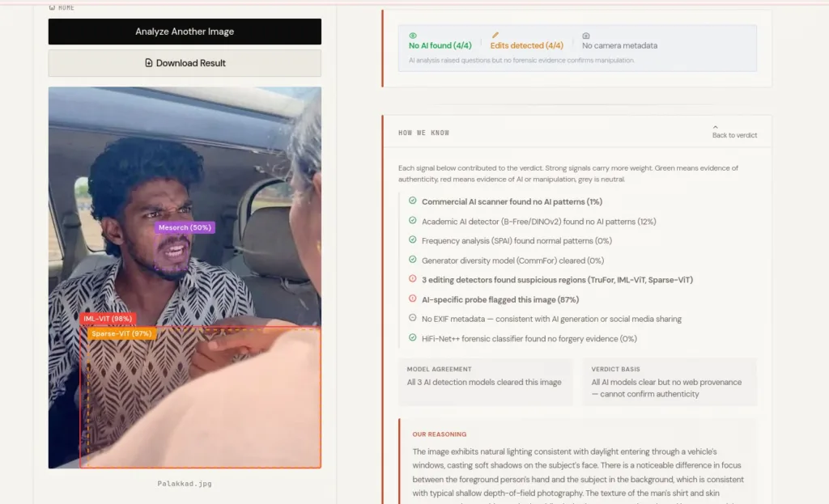The height and width of the screenshot is (504, 829).
Task: Click green check icon beside Commercial AI scanner
Action: (x=412, y=201)
